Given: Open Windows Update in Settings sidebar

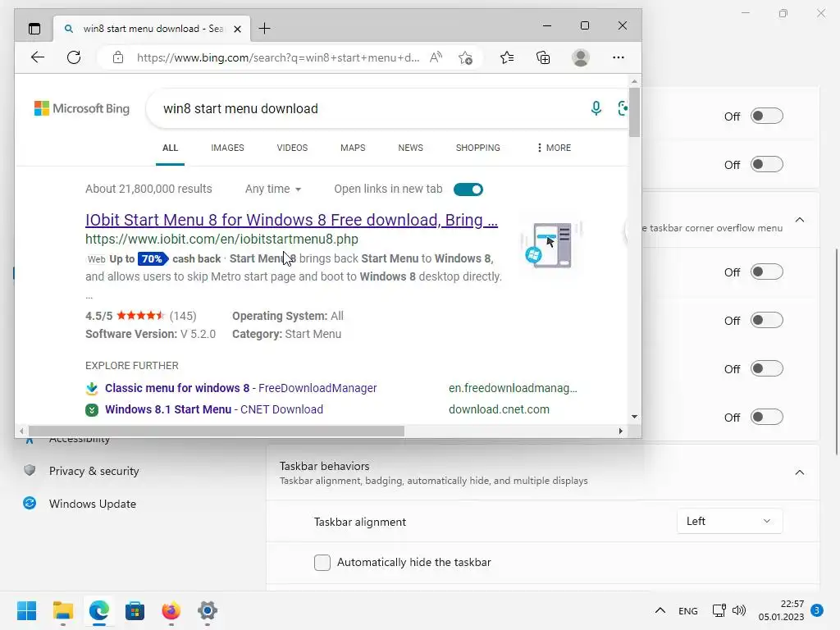Looking at the screenshot, I should click(x=92, y=504).
